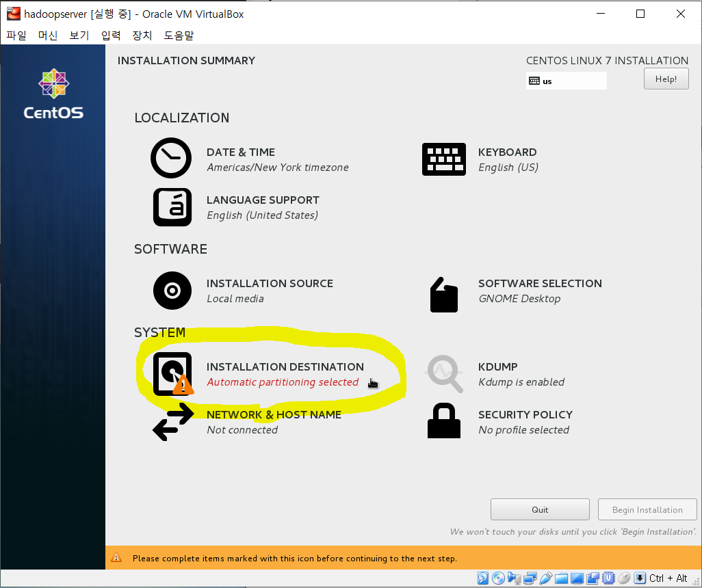
Task: Open Security Policy padlock icon
Action: coord(443,420)
